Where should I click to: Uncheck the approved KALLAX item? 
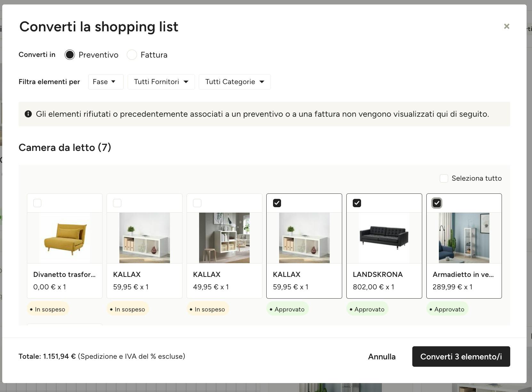(277, 203)
